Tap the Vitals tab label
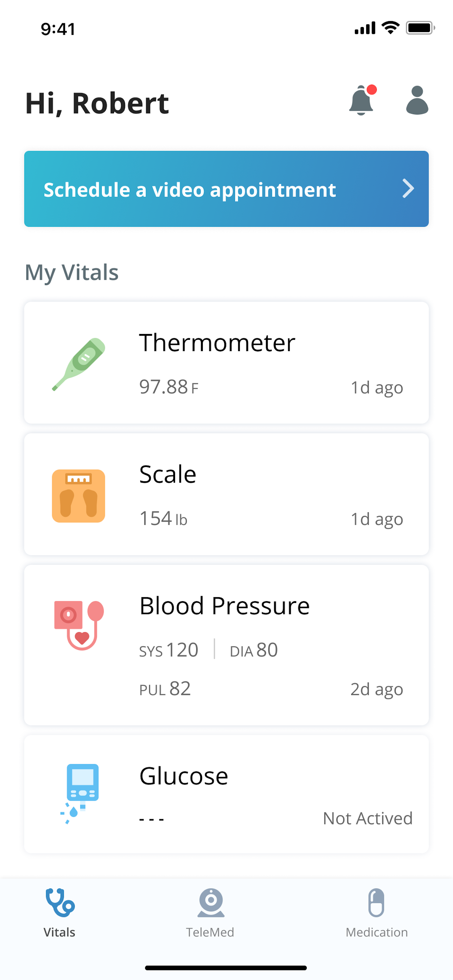The image size is (453, 980). 59,932
